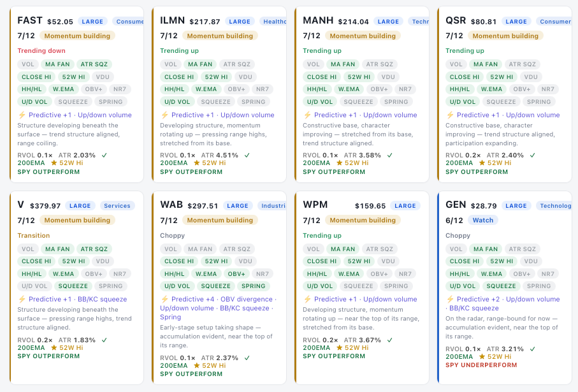Screen dimensions: 578x392
Task: Click the W.EMA chip on QSR card
Action: (491, 89)
